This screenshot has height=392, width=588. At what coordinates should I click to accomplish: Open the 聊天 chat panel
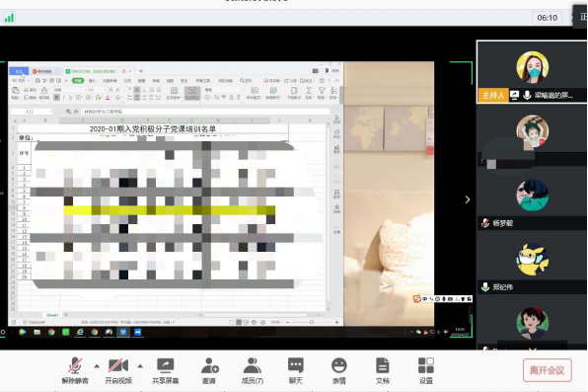(296, 370)
